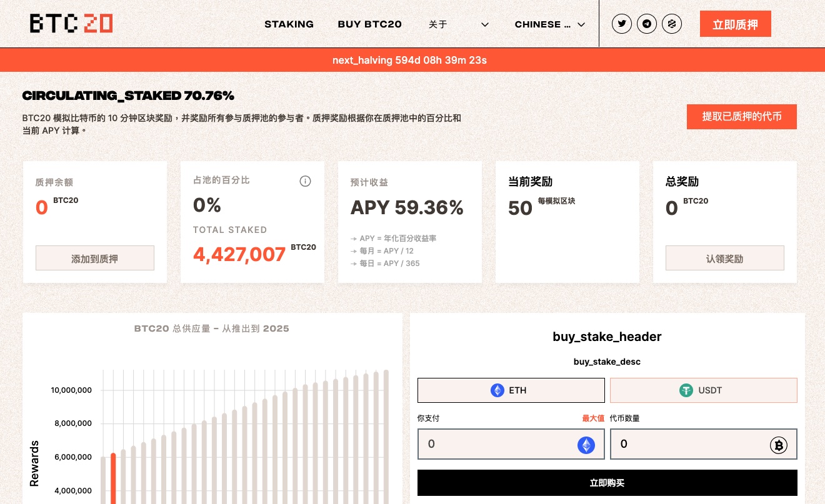Image resolution: width=825 pixels, height=504 pixels.
Task: Click the Ethereum coin icon in 你支付 field
Action: pyautogui.click(x=586, y=445)
